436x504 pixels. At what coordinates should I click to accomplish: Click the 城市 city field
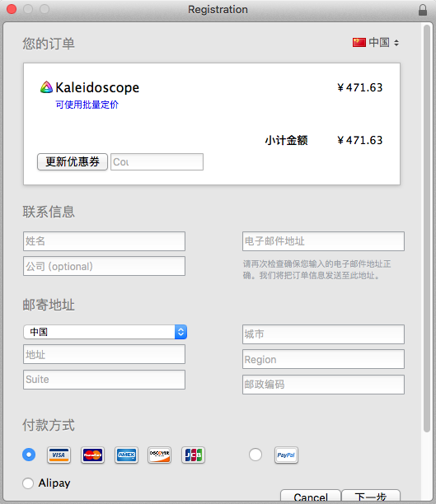323,334
